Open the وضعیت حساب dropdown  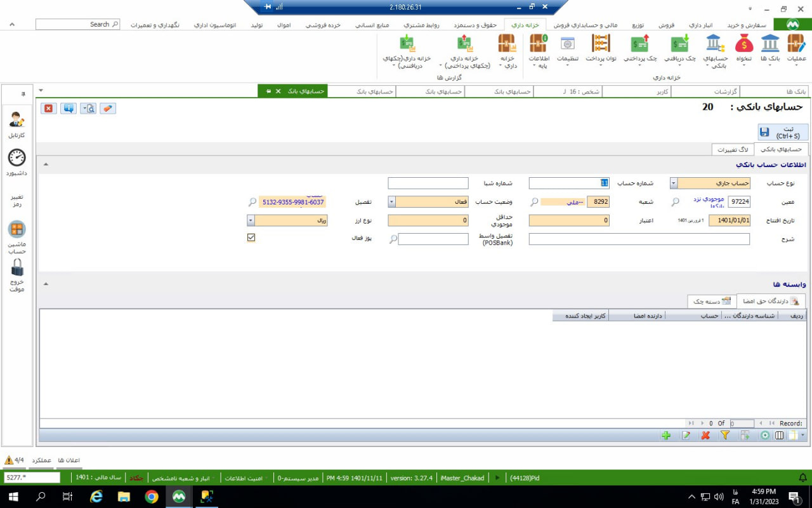(x=392, y=202)
